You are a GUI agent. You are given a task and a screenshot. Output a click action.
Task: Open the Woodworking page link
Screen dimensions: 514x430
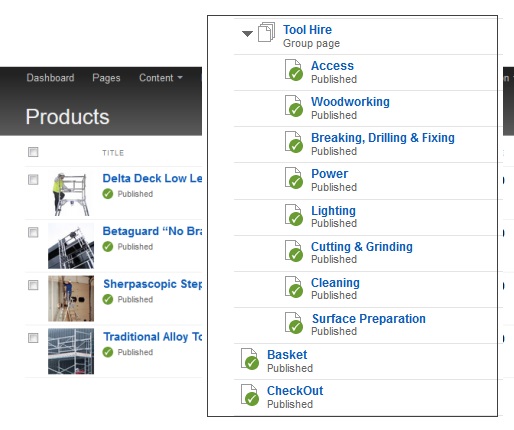(x=350, y=102)
